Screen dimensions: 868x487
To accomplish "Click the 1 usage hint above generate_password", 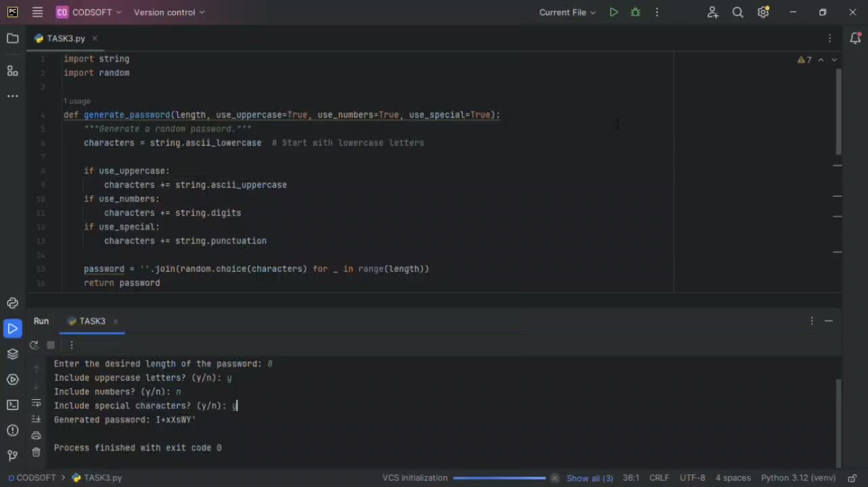I will (77, 101).
